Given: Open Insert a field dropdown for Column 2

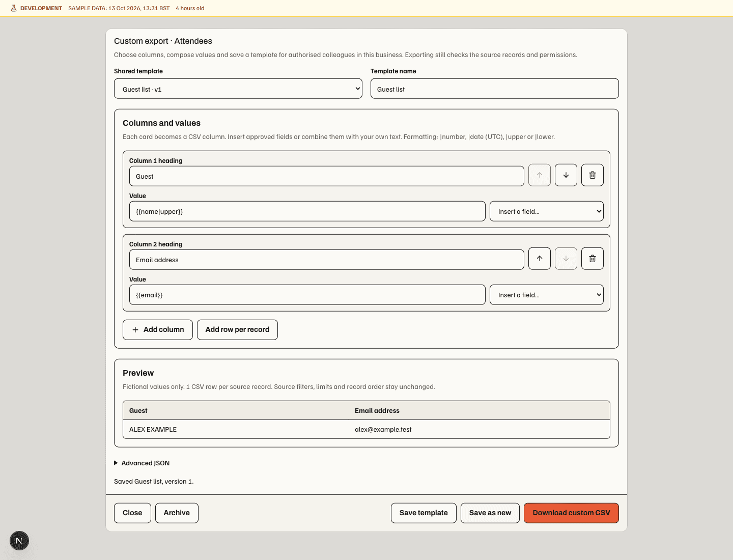Looking at the screenshot, I should pyautogui.click(x=547, y=295).
